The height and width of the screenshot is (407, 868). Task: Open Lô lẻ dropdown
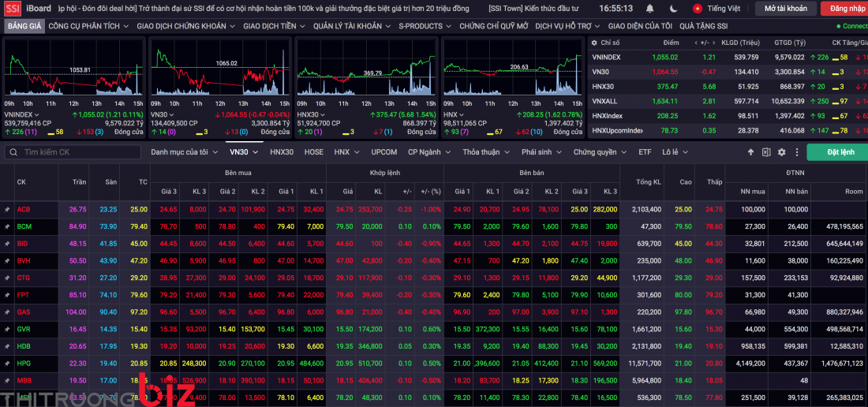[675, 152]
